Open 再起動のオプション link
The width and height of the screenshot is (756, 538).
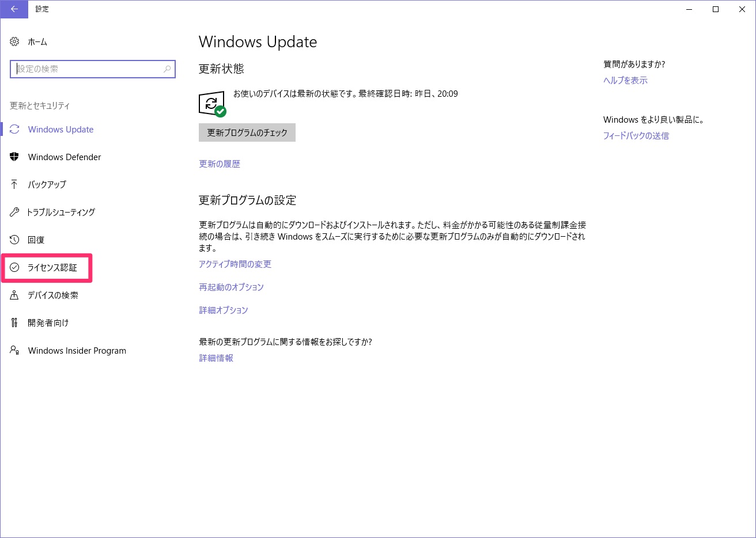point(231,287)
